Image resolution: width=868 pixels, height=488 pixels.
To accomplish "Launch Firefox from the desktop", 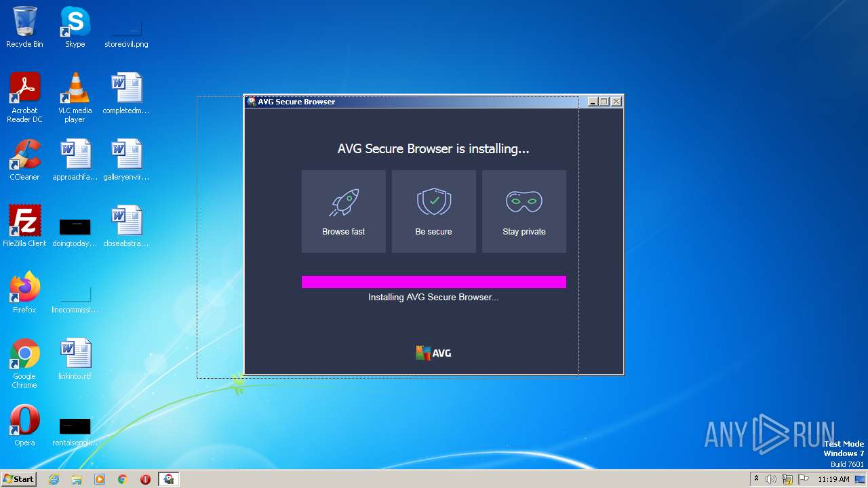I will 24,293.
